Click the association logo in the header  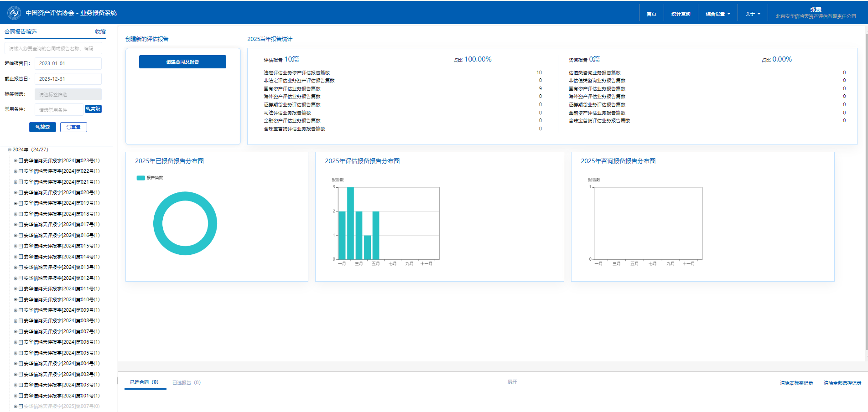click(x=14, y=13)
